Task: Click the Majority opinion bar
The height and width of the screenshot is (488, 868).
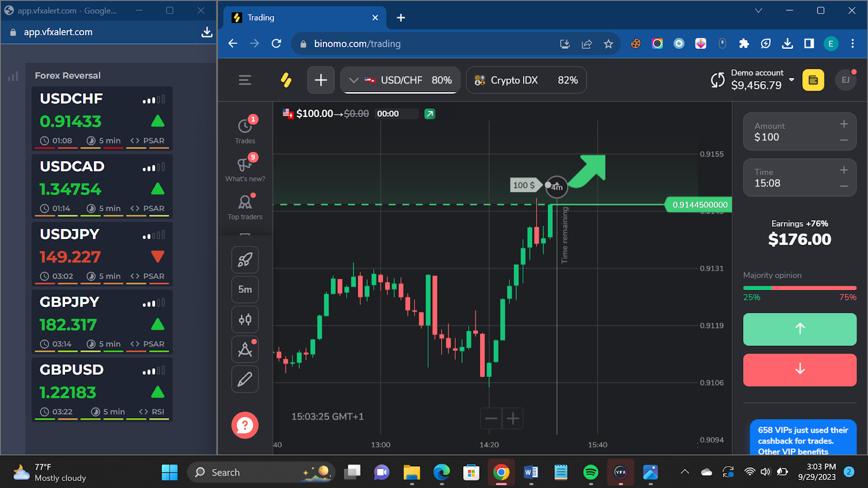Action: coord(800,288)
